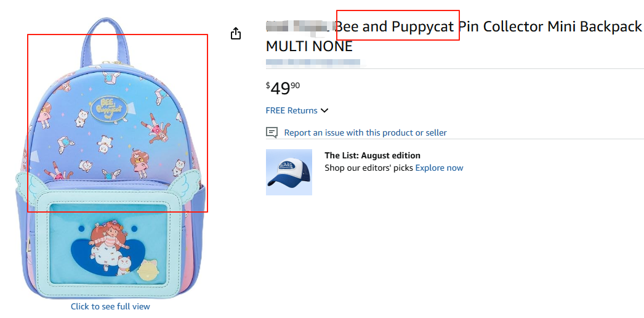Click the gold Puppycat pin on backpack pocket
The height and width of the screenshot is (318, 644).
pos(150,268)
